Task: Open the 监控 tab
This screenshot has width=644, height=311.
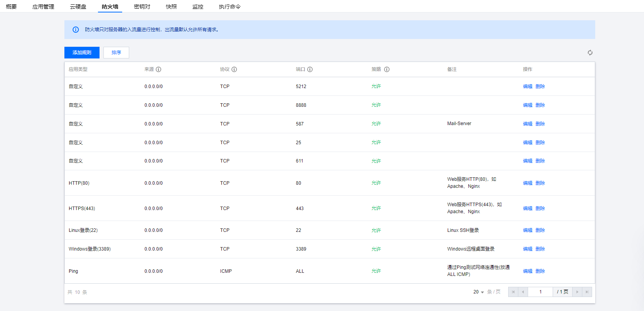Action: (x=198, y=7)
